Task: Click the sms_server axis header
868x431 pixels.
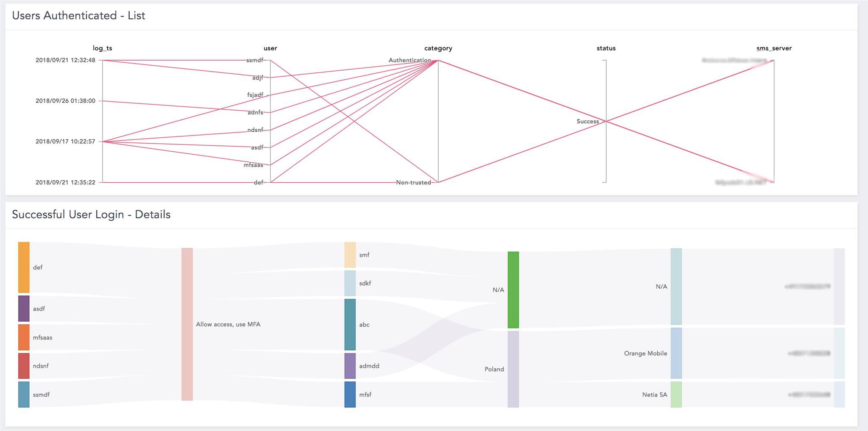Action: click(774, 48)
